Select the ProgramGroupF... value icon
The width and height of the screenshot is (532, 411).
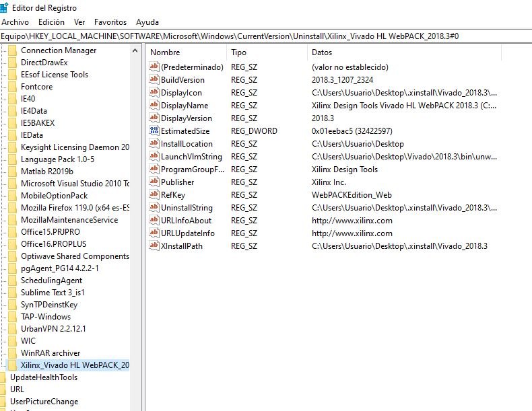(x=154, y=169)
